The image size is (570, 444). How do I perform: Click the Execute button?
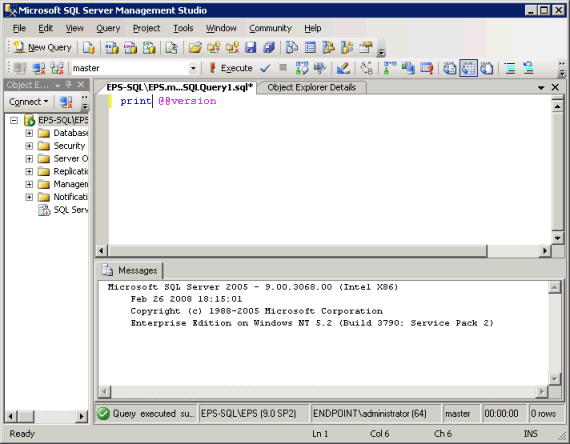tap(230, 68)
